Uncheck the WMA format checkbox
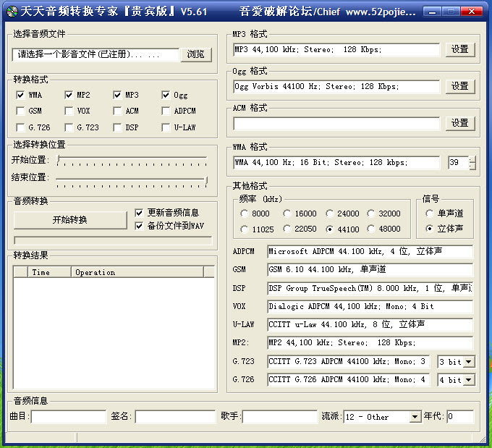Image resolution: width=492 pixels, height=448 pixels. 20,95
